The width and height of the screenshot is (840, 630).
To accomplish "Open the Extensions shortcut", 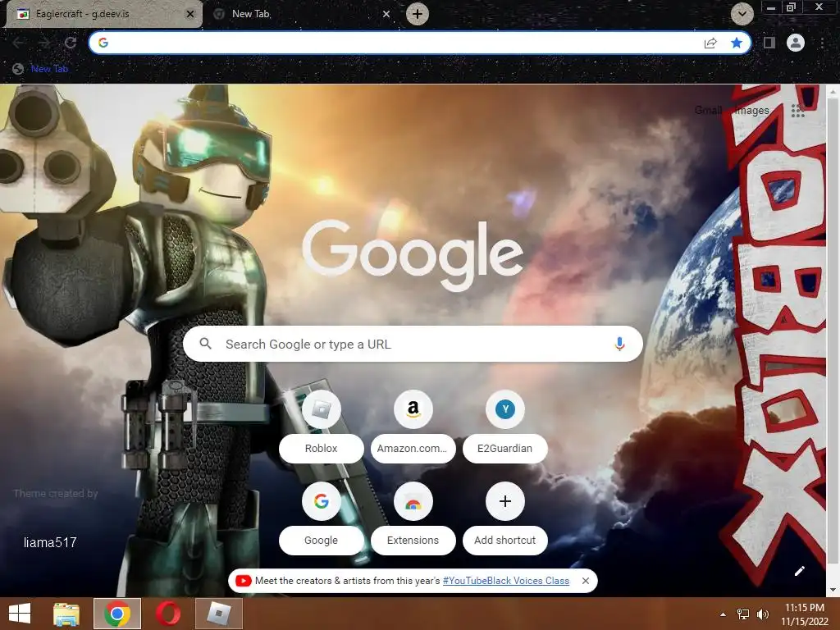I will point(413,502).
